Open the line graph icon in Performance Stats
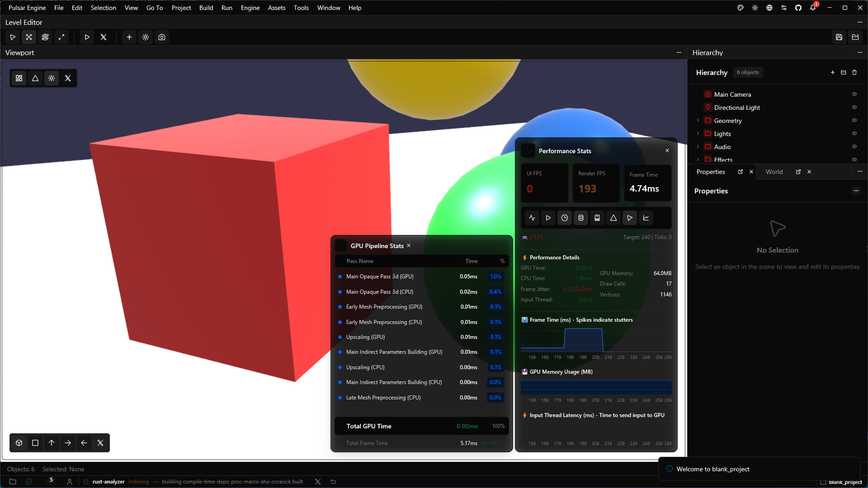The image size is (868, 488). [646, 218]
